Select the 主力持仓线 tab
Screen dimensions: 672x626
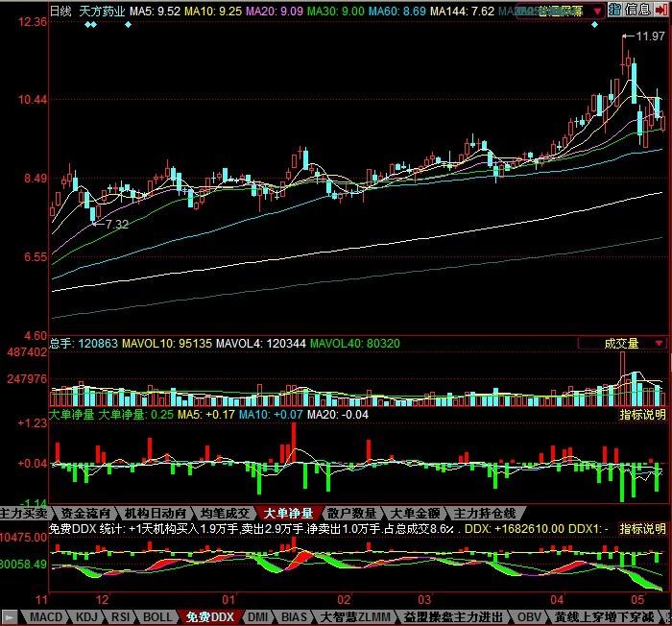pyautogui.click(x=484, y=513)
